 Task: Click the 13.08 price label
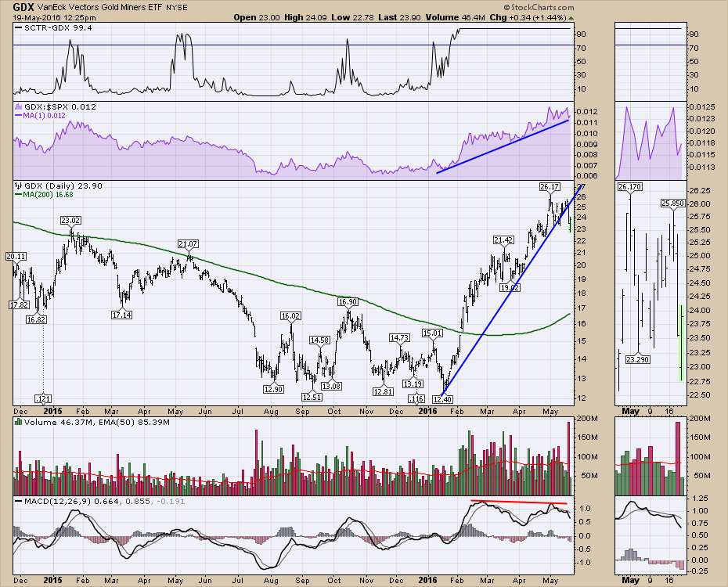click(x=331, y=386)
